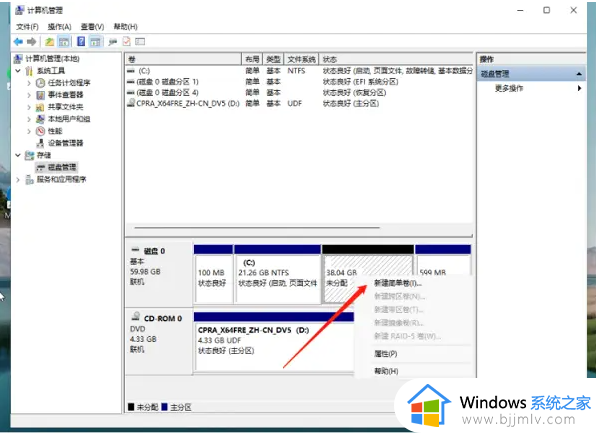596x433 pixels.
Task: Select Task Scheduler icon in tree
Action: tap(40, 82)
